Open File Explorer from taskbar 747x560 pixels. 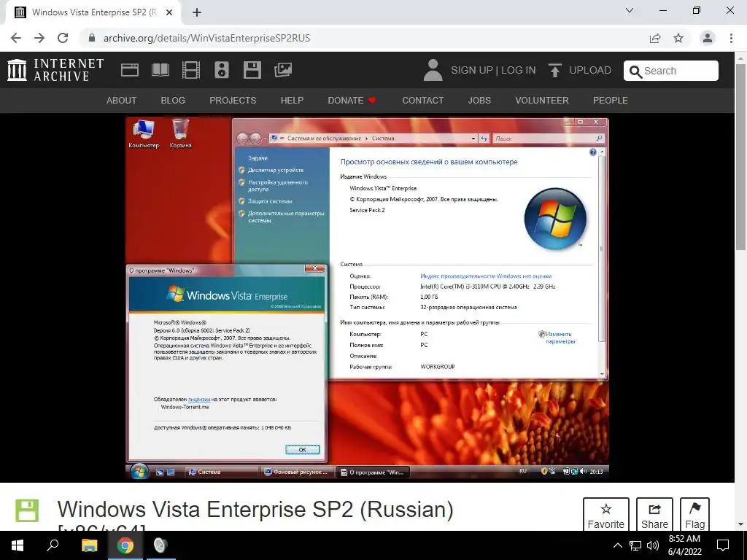point(89,545)
